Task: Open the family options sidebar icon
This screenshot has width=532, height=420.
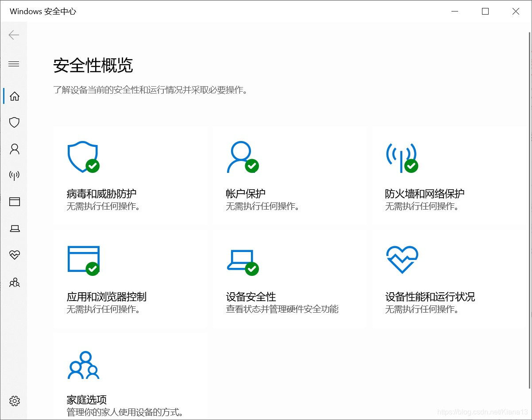Action: click(x=15, y=282)
